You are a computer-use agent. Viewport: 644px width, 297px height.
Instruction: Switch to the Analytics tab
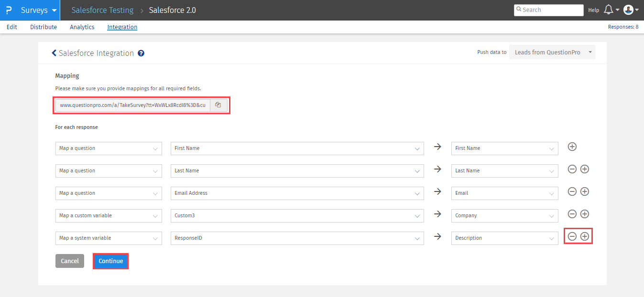pyautogui.click(x=82, y=27)
